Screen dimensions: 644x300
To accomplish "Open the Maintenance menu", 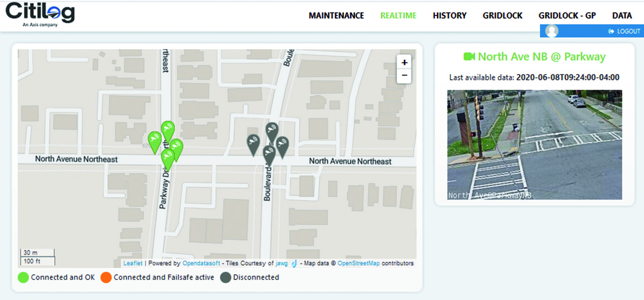I will click(336, 15).
